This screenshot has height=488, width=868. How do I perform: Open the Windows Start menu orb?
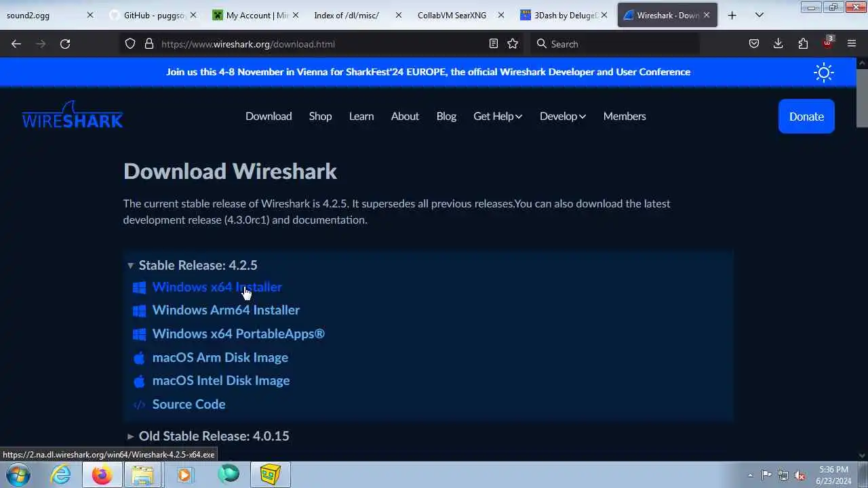point(18,475)
